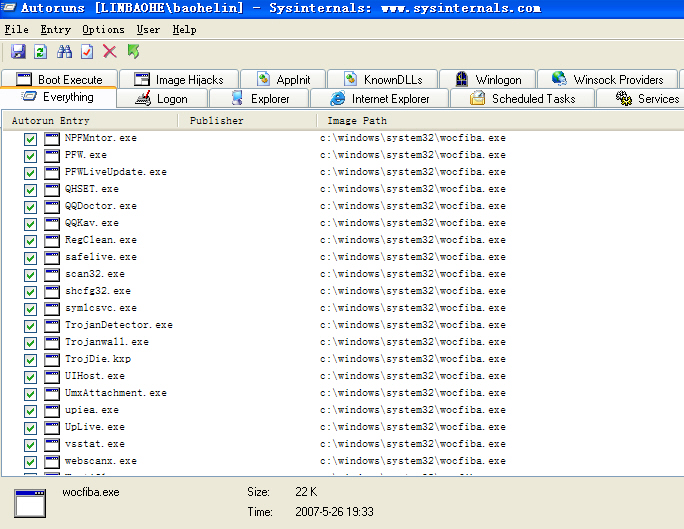The width and height of the screenshot is (684, 529).
Task: Click the image path of PFW.exe
Action: (413, 155)
